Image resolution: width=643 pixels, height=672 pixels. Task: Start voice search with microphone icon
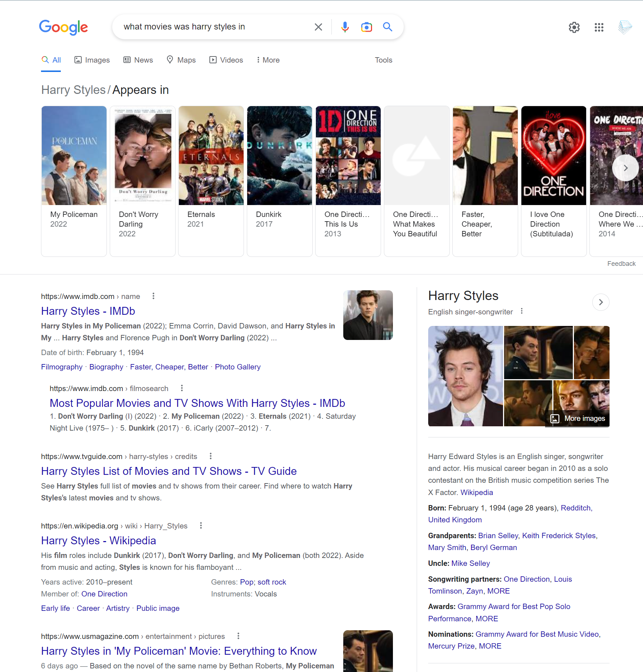(x=345, y=27)
